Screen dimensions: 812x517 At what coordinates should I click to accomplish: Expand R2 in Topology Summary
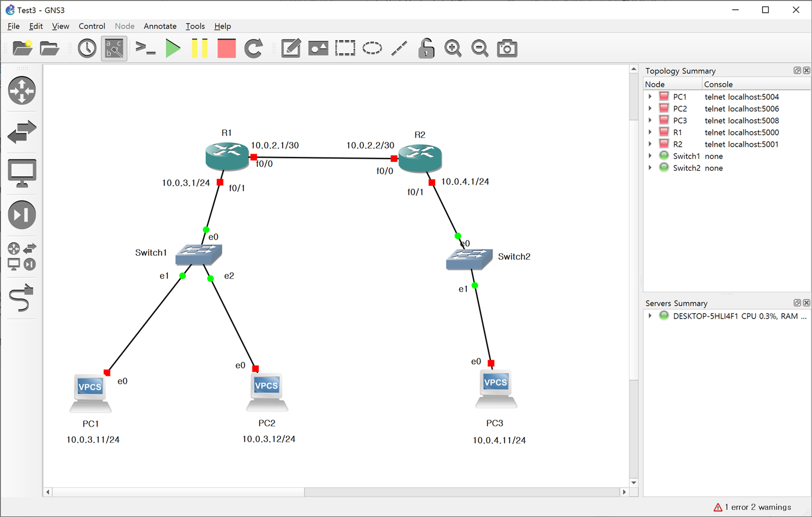click(650, 144)
